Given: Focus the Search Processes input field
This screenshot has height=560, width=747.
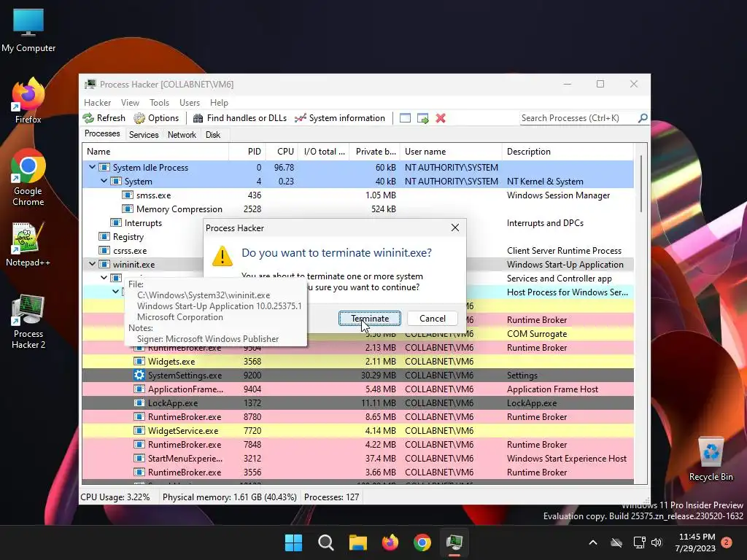Looking at the screenshot, I should (x=578, y=118).
